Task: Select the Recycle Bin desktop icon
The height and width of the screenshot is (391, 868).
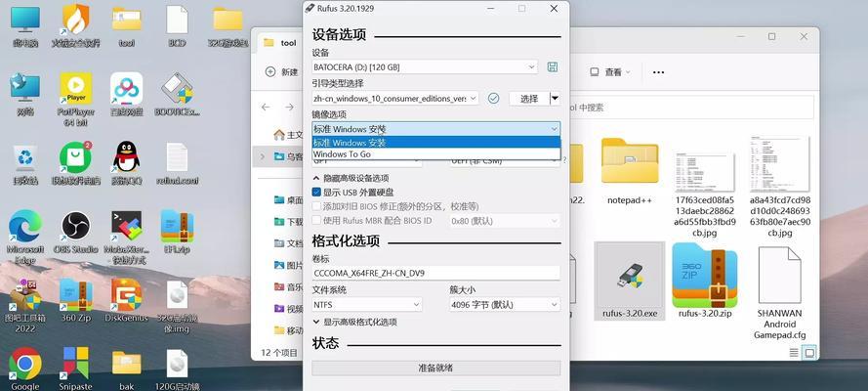Action: [x=25, y=164]
